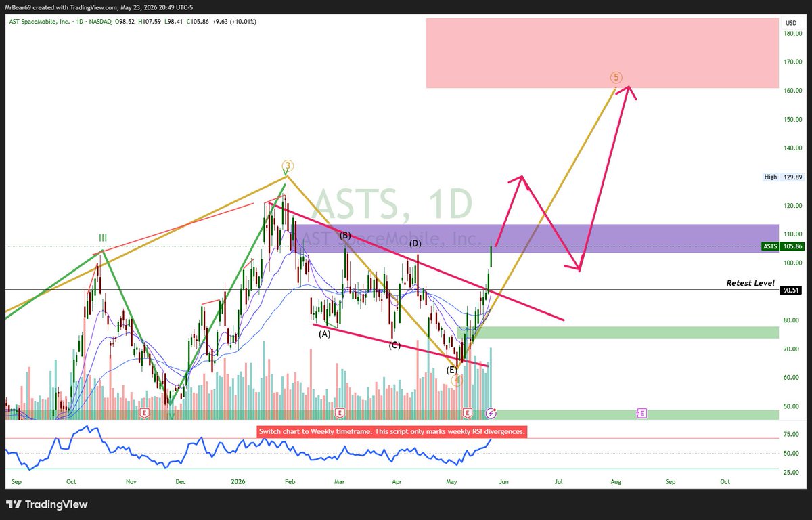Click the 170.00 price axis label
Viewport: 812px width, 520px height.
[793, 62]
